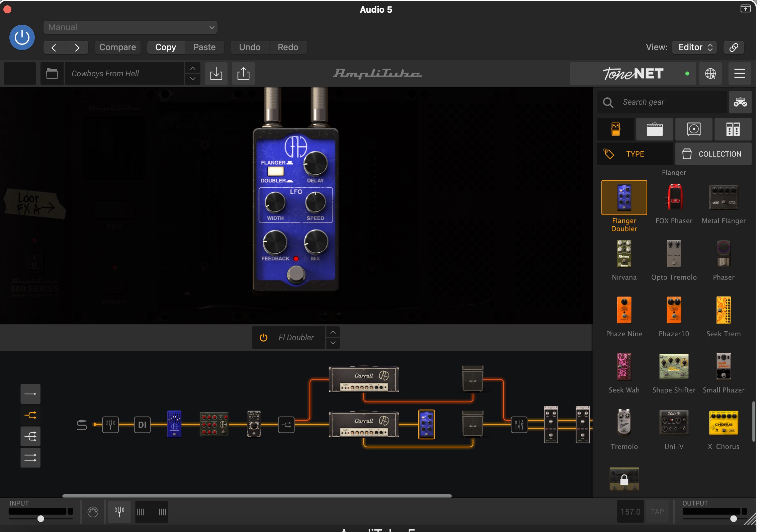This screenshot has height=532, width=757.
Task: Select the Small Phaser pedal
Action: click(x=724, y=366)
